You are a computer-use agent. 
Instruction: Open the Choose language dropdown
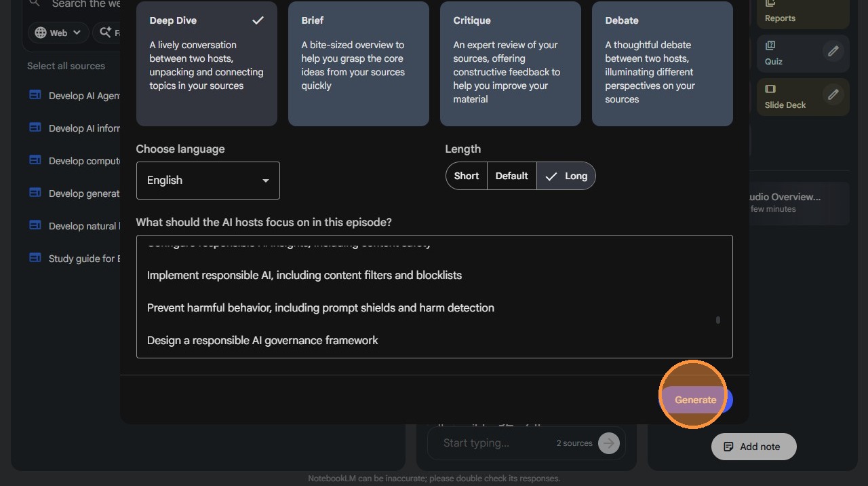coord(208,181)
